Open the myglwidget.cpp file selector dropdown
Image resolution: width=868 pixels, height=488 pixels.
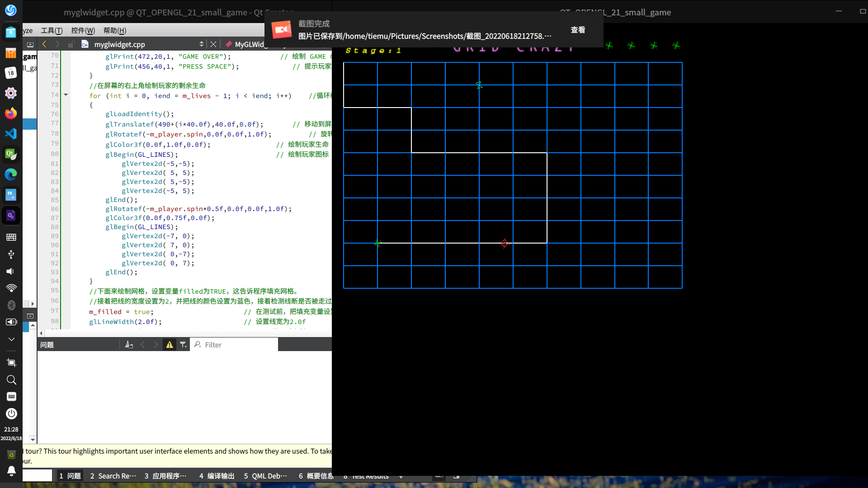(x=201, y=44)
